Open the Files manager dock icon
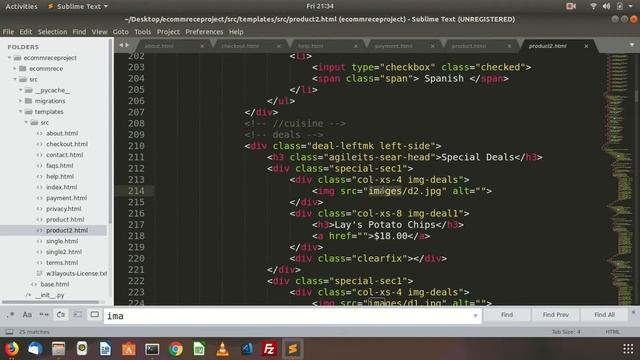The width and height of the screenshot is (640, 360). tap(58, 349)
